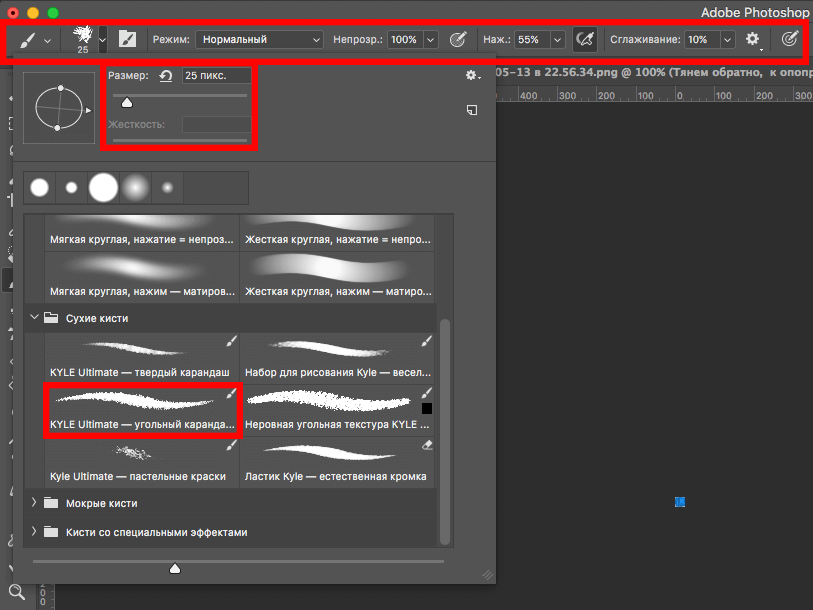Click the panel resize grip corner
This screenshot has height=610, width=813.
tap(487, 575)
